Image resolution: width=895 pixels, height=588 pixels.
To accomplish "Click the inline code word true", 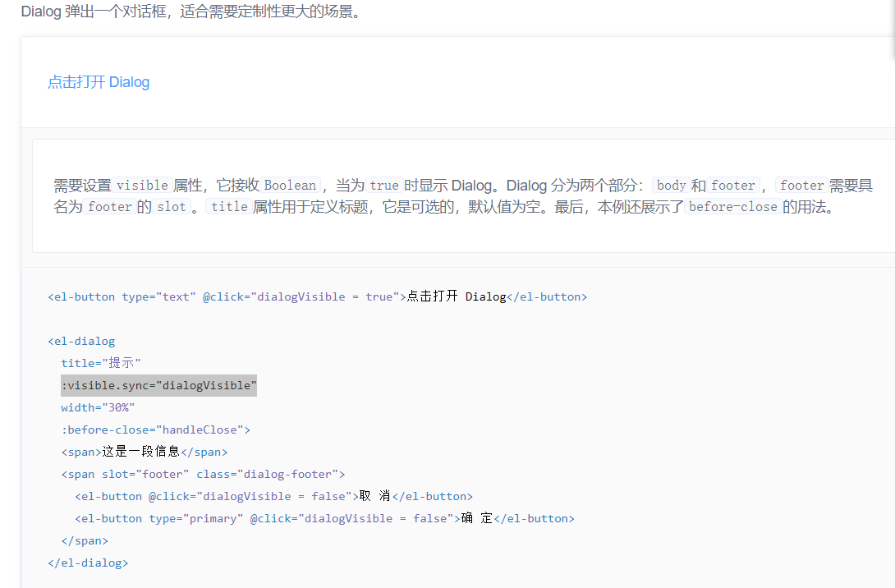I will pyautogui.click(x=384, y=186).
